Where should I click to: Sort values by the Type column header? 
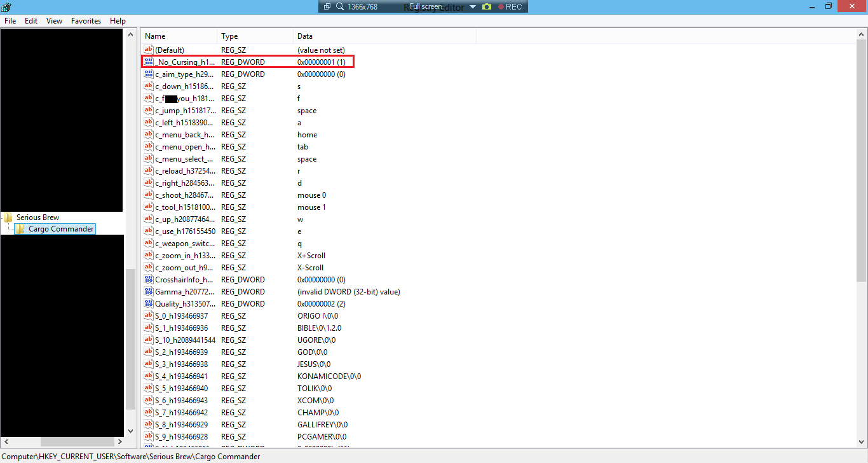click(254, 36)
